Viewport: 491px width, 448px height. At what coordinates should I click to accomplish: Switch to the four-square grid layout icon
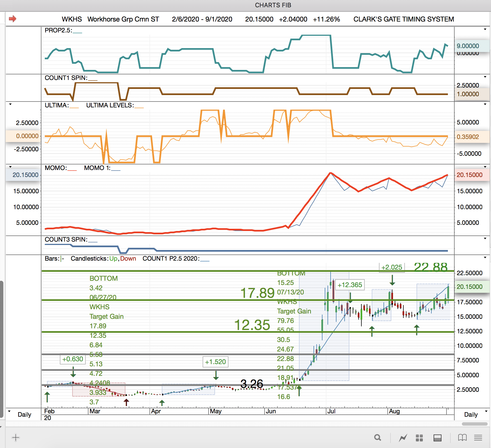tap(419, 438)
